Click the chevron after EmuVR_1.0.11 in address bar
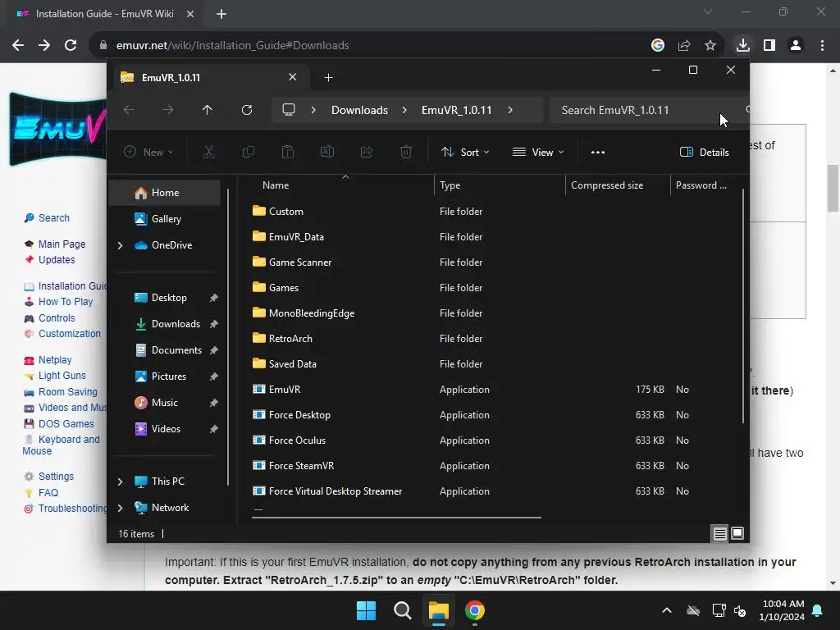The image size is (840, 630). [510, 110]
